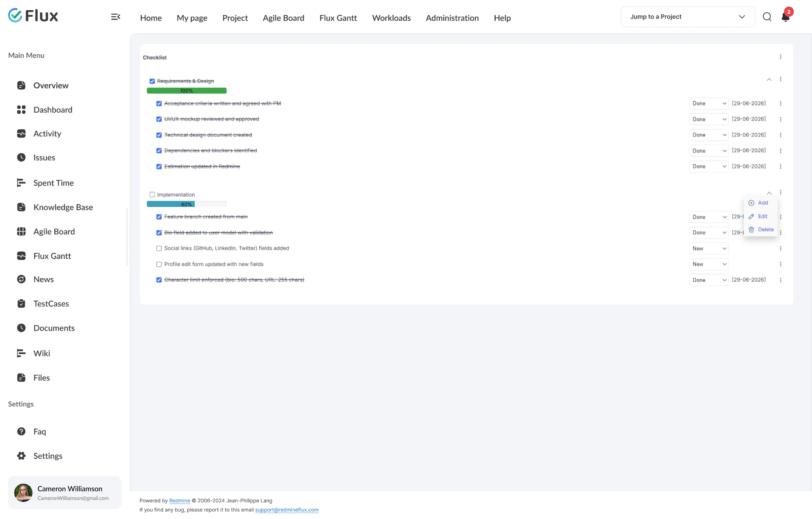Open three-dot menu for Character limit enforced item
The height and width of the screenshot is (519, 812).
(780, 280)
